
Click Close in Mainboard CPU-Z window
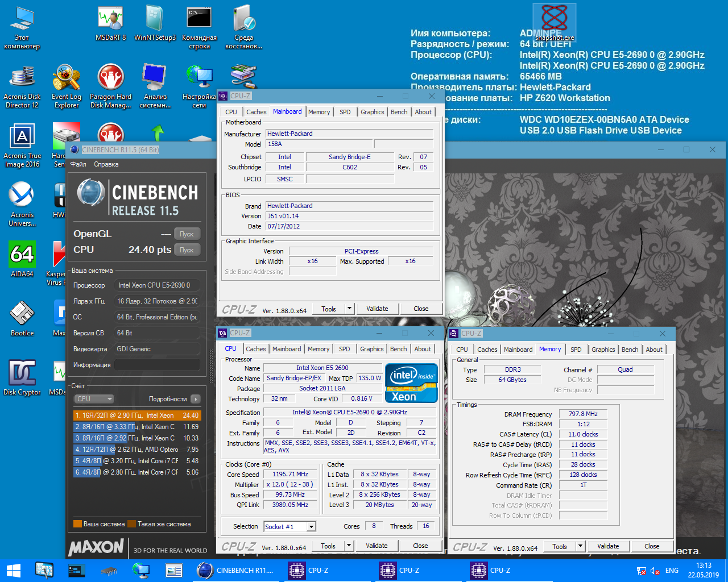[421, 309]
